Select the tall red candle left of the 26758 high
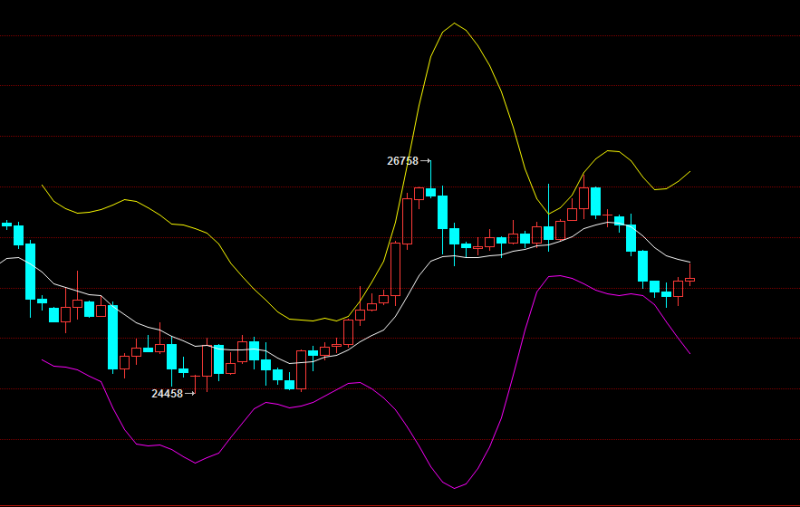The height and width of the screenshot is (507, 800). (x=407, y=221)
